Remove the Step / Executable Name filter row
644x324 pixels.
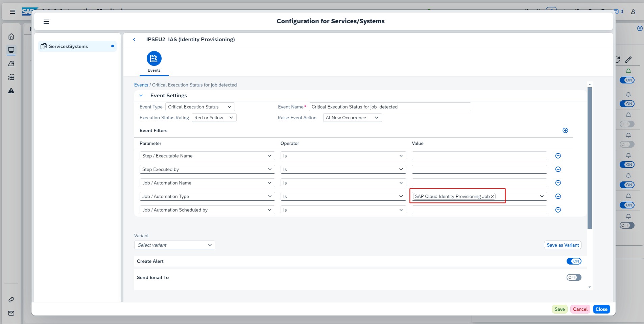point(558,156)
